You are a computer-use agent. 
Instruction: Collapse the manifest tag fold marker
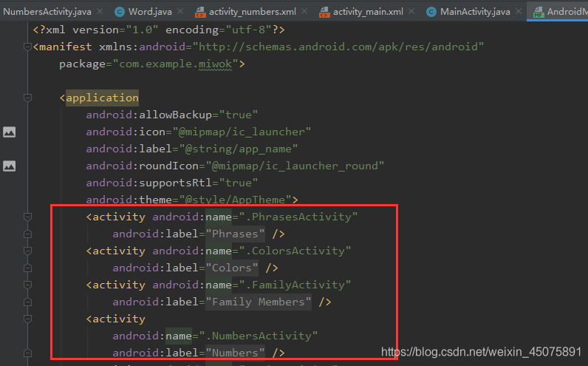(x=27, y=47)
